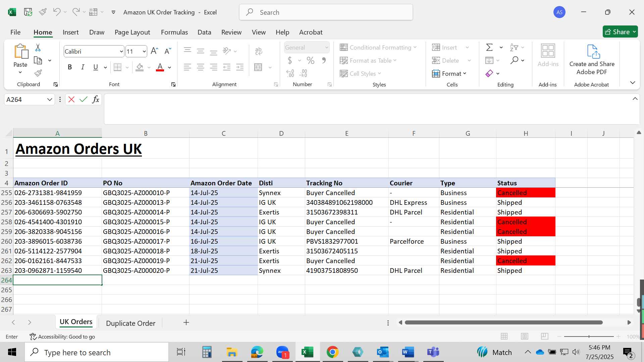Toggle Align Right in Alignment group
Viewport: 644px width, 362px height.
coord(214,67)
